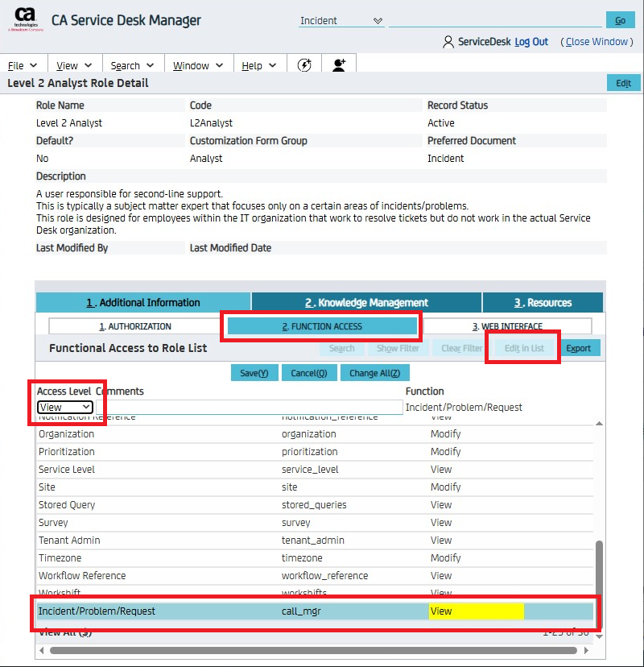Open the Search menu
Screen dimensions: 644x667
click(132, 65)
